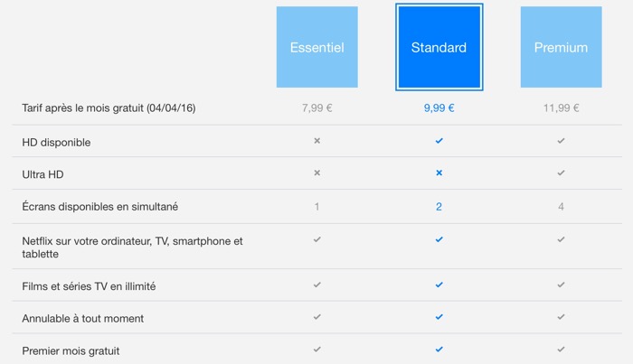Screen dimensions: 633x364
Task: Choose the Standard plan tile
Action: tap(439, 47)
